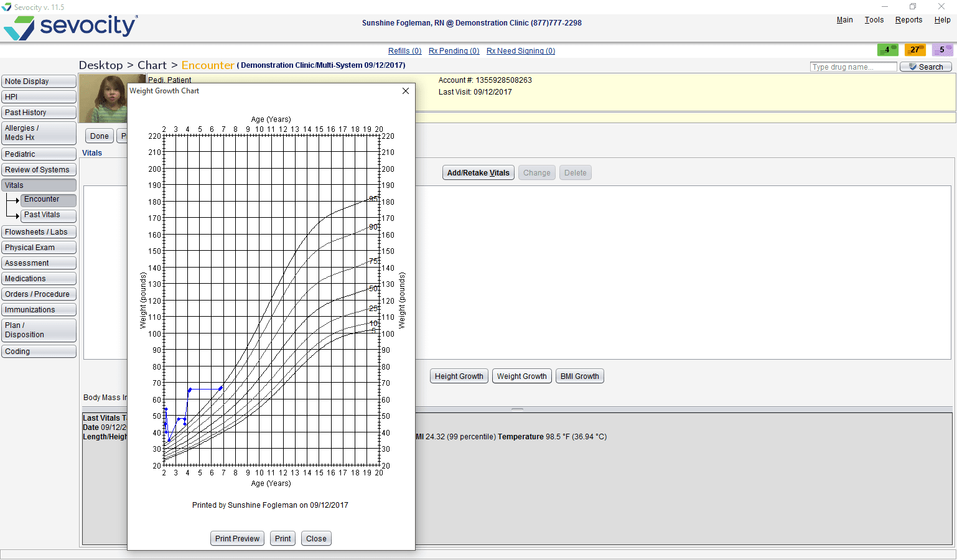Open the Reports menu

(x=908, y=20)
